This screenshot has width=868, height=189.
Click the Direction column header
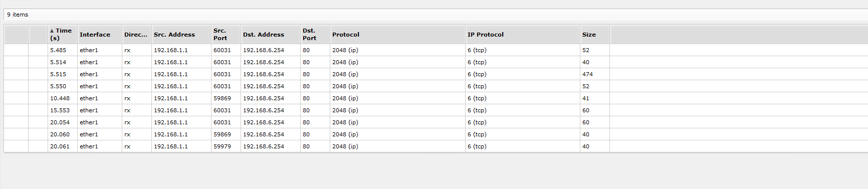point(137,34)
